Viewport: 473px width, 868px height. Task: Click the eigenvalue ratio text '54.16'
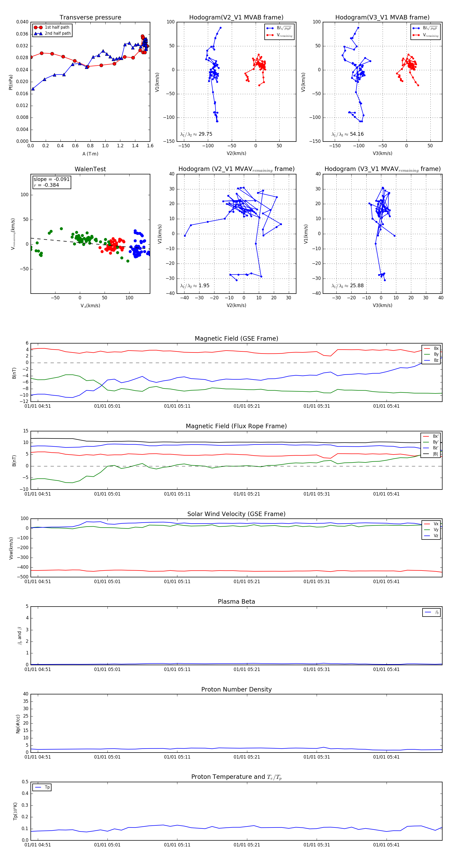coord(357,134)
